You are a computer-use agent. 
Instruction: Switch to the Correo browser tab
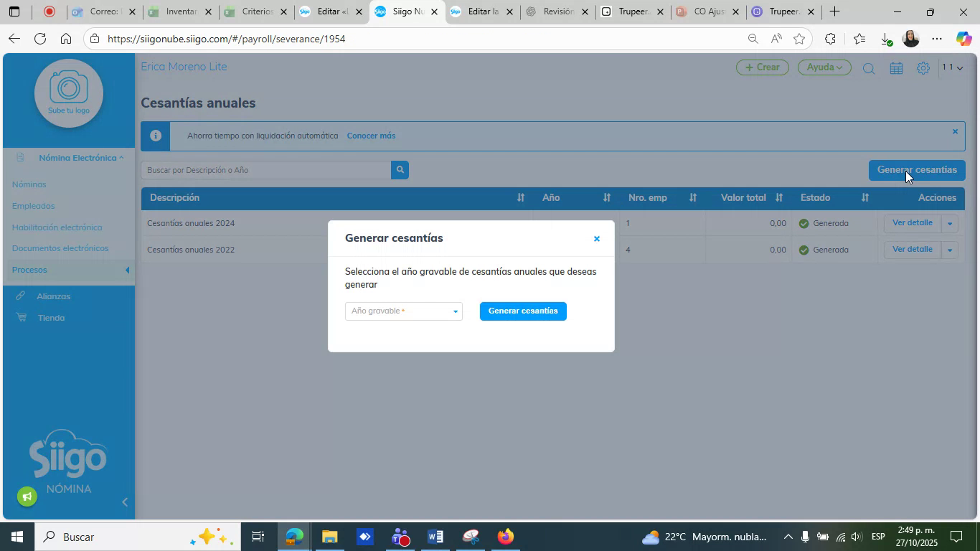103,12
